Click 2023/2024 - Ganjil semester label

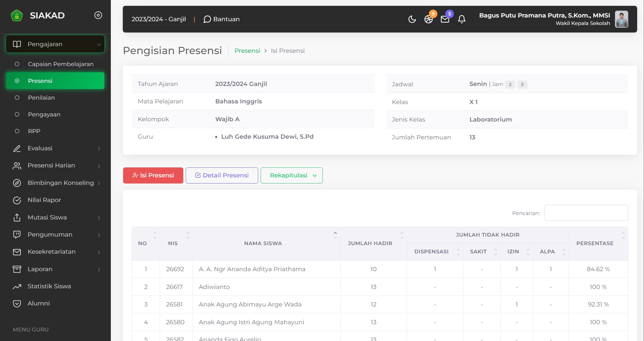(159, 19)
